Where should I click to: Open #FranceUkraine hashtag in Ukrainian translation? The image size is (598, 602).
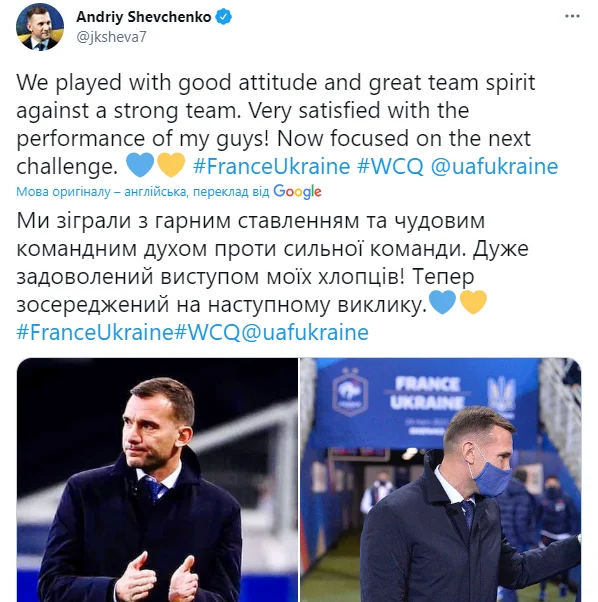click(94, 332)
